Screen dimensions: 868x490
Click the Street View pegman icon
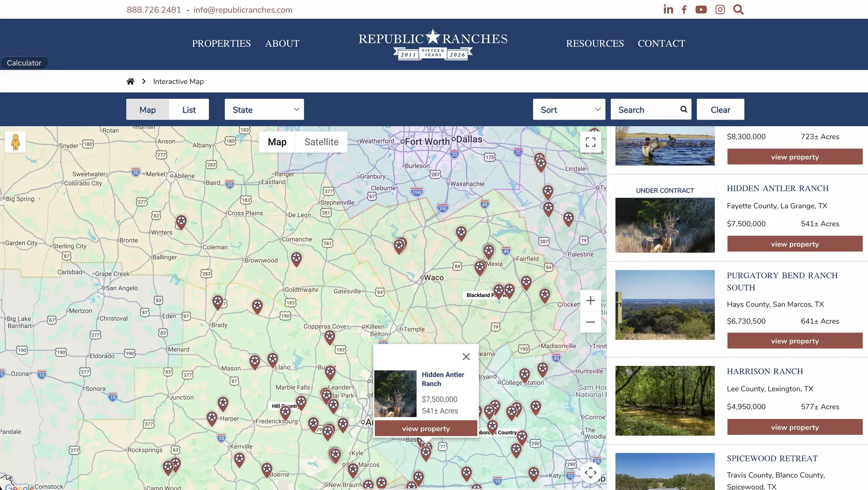click(15, 142)
